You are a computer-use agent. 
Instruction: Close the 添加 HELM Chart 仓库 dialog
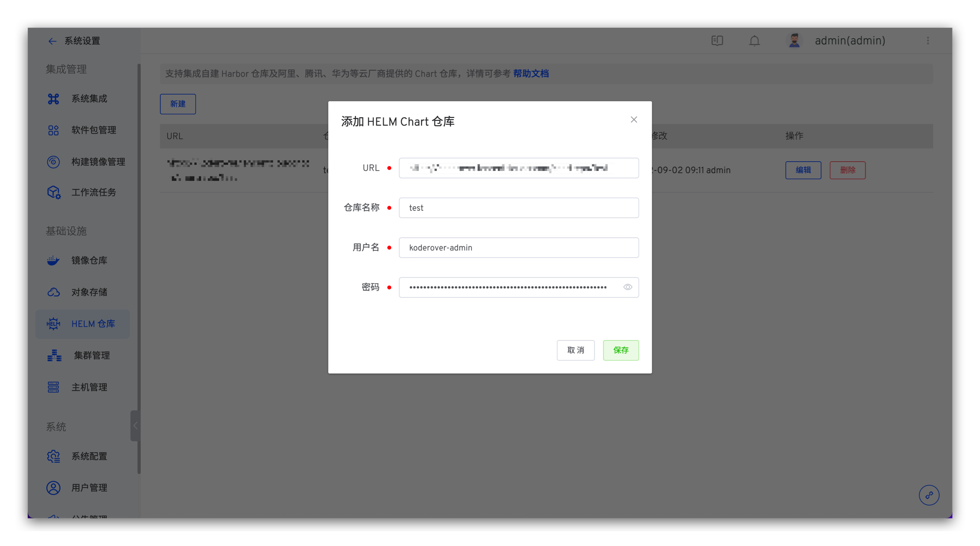point(634,120)
